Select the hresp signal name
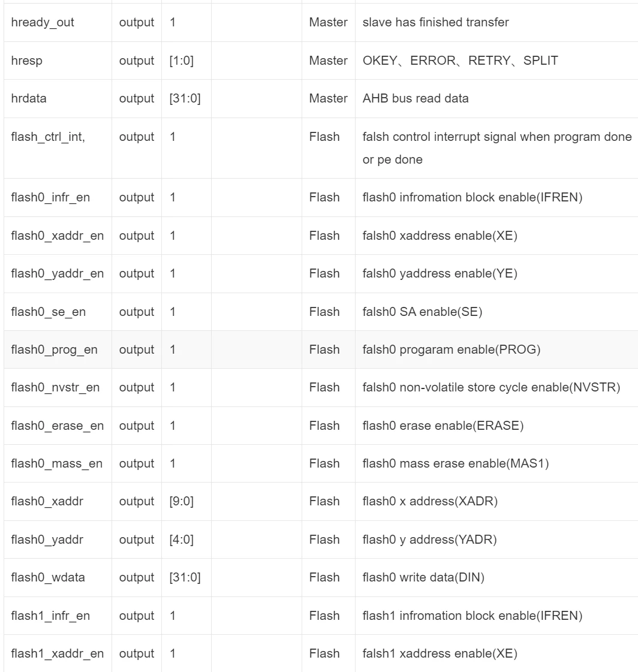This screenshot has height=672, width=638. tap(27, 61)
